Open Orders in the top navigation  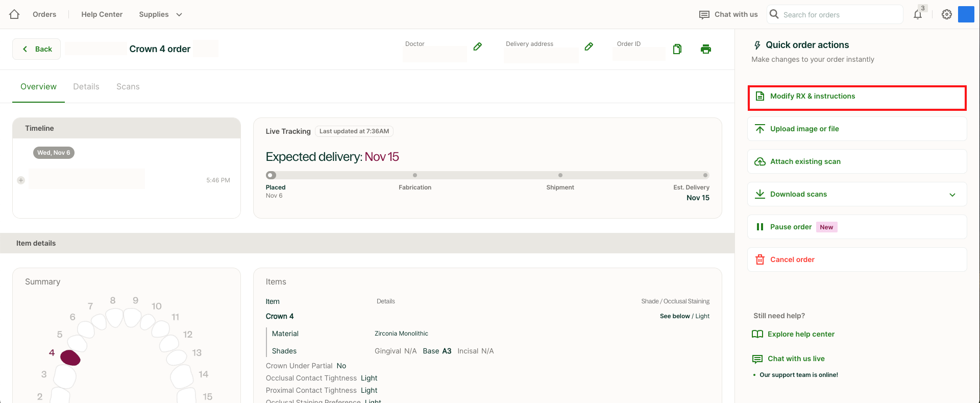click(44, 14)
